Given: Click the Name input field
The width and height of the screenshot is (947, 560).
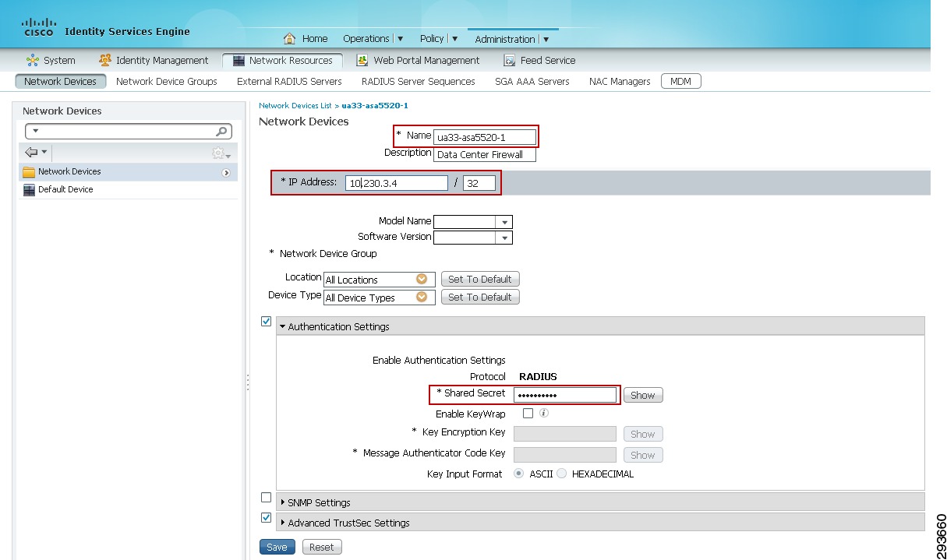Looking at the screenshot, I should tap(484, 137).
